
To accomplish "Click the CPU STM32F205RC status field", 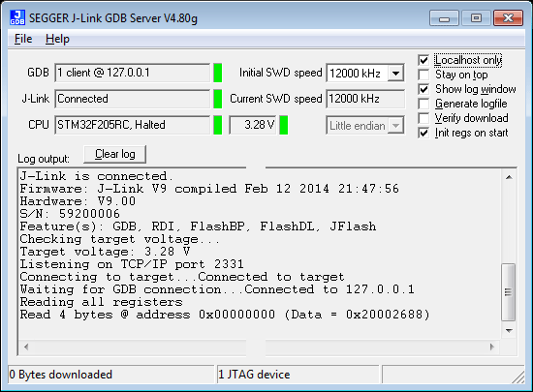I will click(132, 125).
